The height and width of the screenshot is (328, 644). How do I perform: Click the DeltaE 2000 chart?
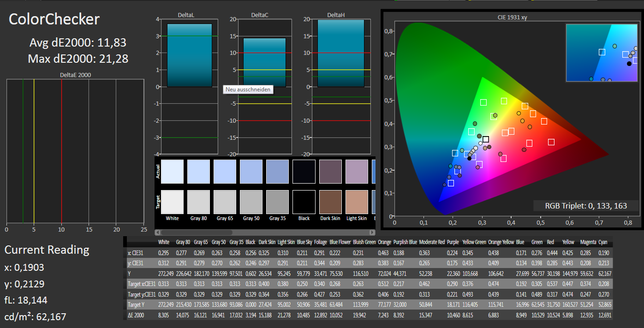(75, 151)
